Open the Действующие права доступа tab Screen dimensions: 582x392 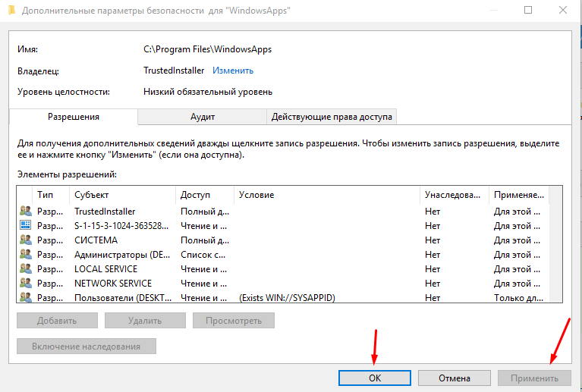pyautogui.click(x=332, y=117)
